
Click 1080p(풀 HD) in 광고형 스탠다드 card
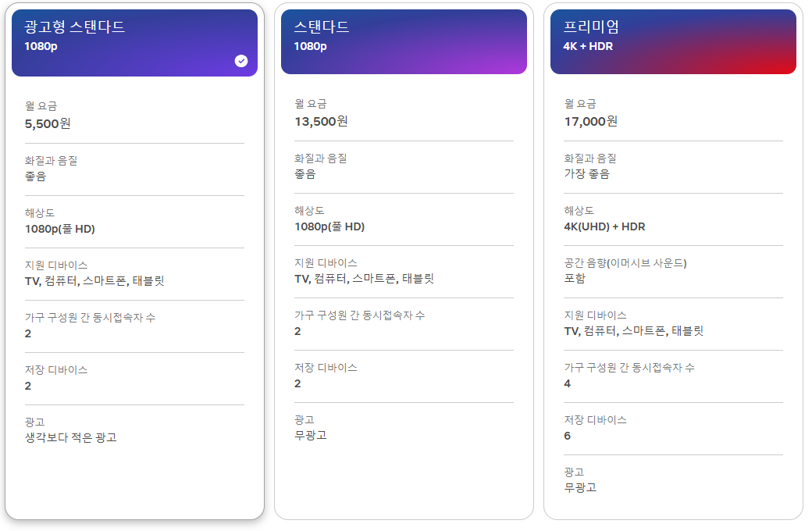(x=60, y=229)
